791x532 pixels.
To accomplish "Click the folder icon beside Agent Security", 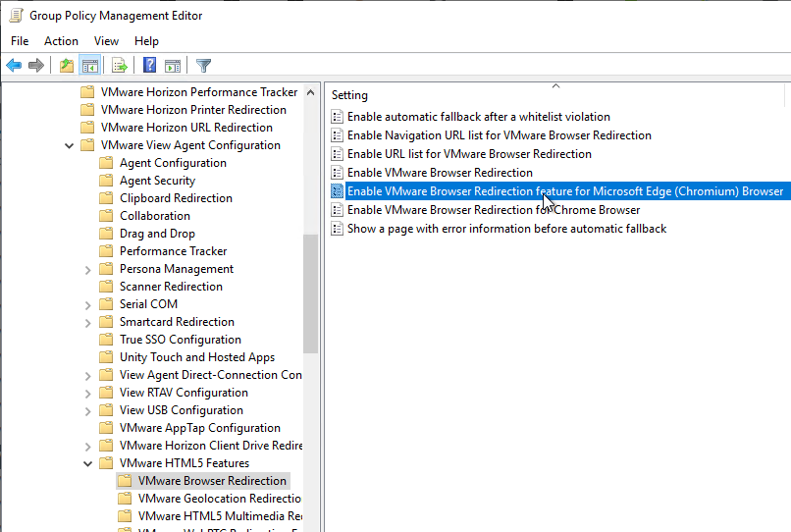I will tap(106, 181).
